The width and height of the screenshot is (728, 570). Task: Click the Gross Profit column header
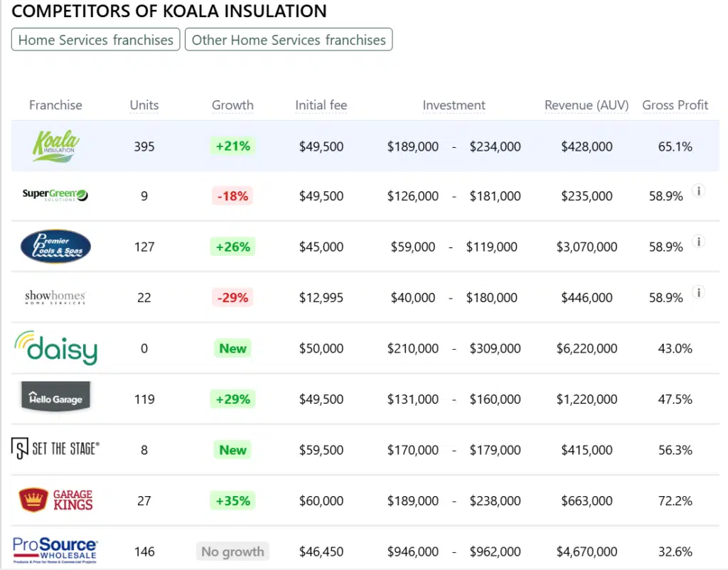tap(675, 105)
